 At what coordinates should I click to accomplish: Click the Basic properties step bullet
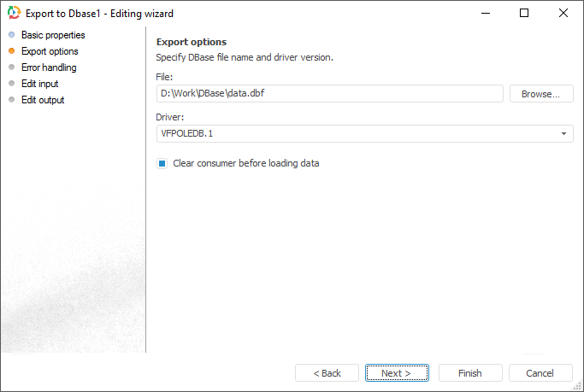point(11,35)
